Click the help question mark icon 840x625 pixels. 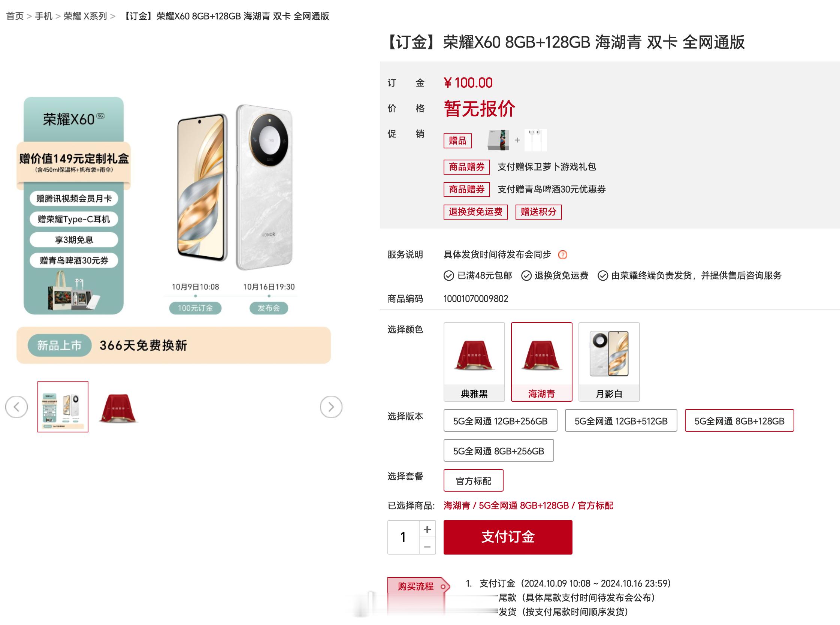562,255
